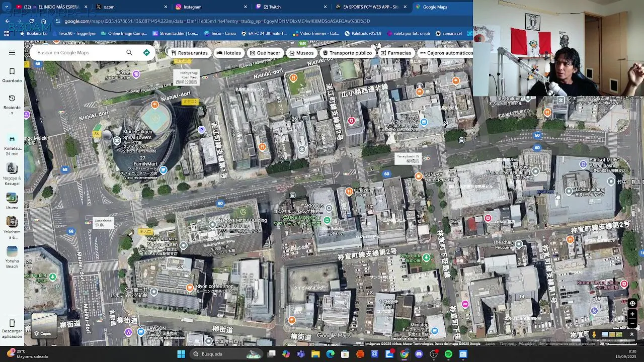
Task: Click the magnifier search icon
Action: (129, 53)
